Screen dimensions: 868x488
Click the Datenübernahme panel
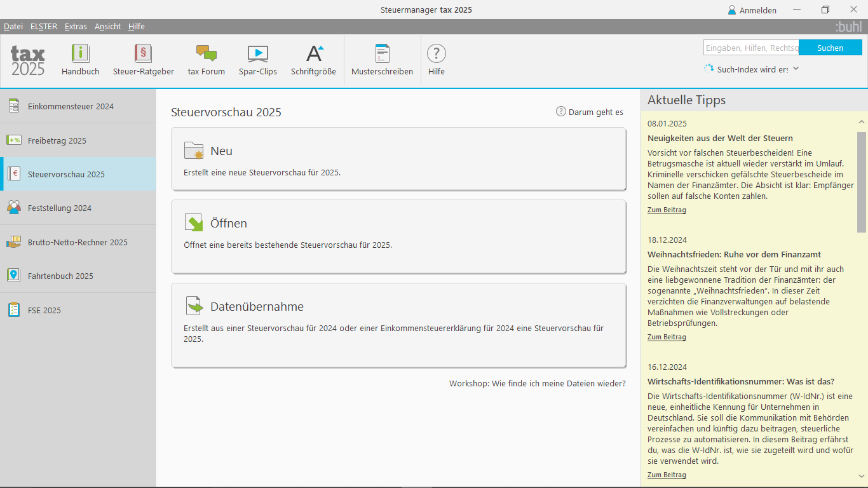coord(398,325)
